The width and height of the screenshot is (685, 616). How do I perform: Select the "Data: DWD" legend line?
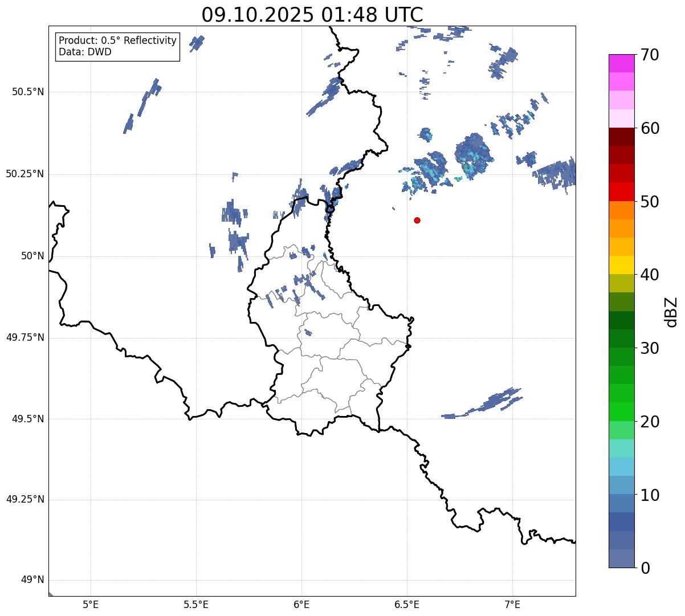(x=85, y=52)
